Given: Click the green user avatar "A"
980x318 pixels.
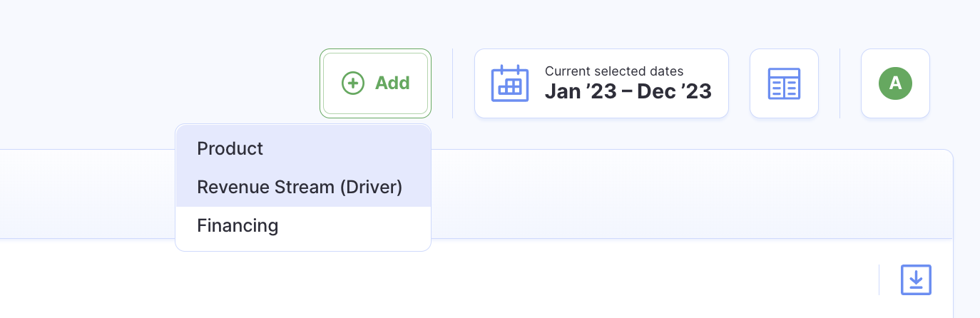Looking at the screenshot, I should tap(895, 83).
